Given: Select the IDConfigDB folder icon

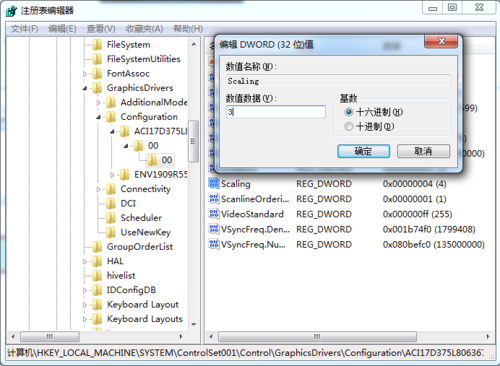Looking at the screenshot, I should [97, 290].
